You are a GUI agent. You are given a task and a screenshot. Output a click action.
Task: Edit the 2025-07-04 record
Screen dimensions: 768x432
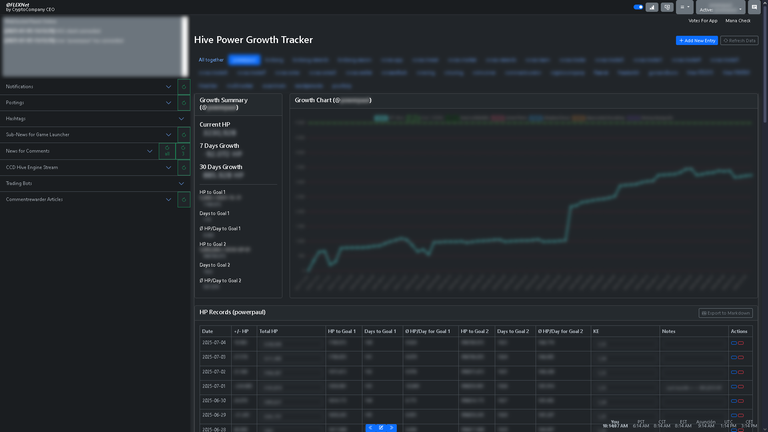point(734,343)
